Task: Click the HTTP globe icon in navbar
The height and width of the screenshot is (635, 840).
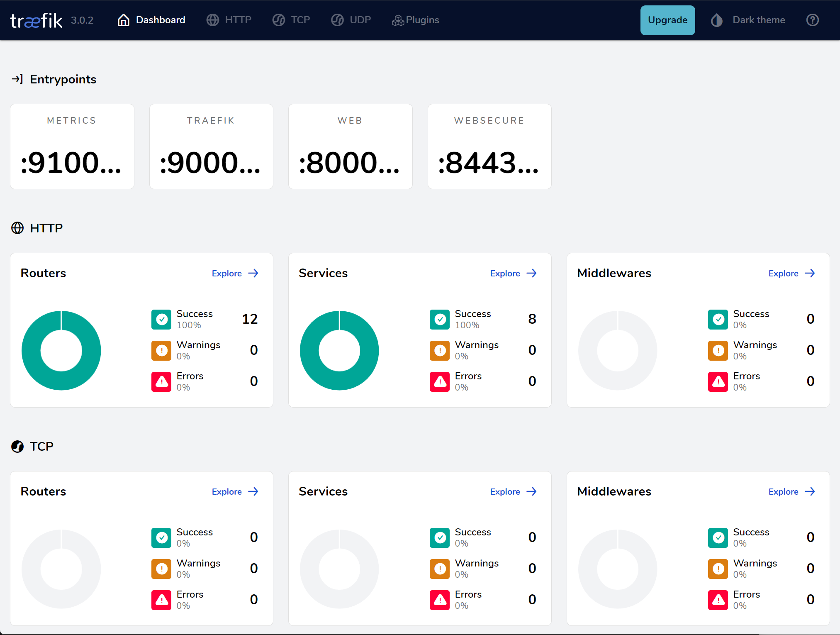Action: coord(213,20)
